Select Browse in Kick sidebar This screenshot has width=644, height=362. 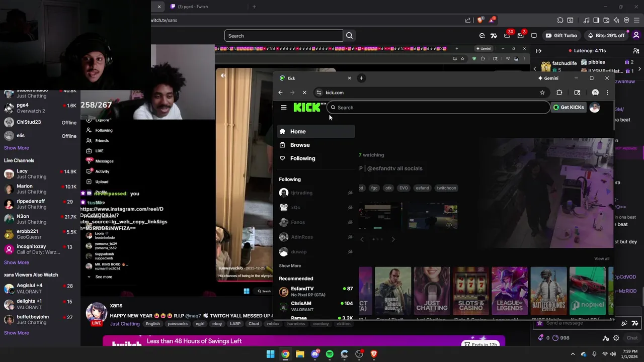pos(316,145)
